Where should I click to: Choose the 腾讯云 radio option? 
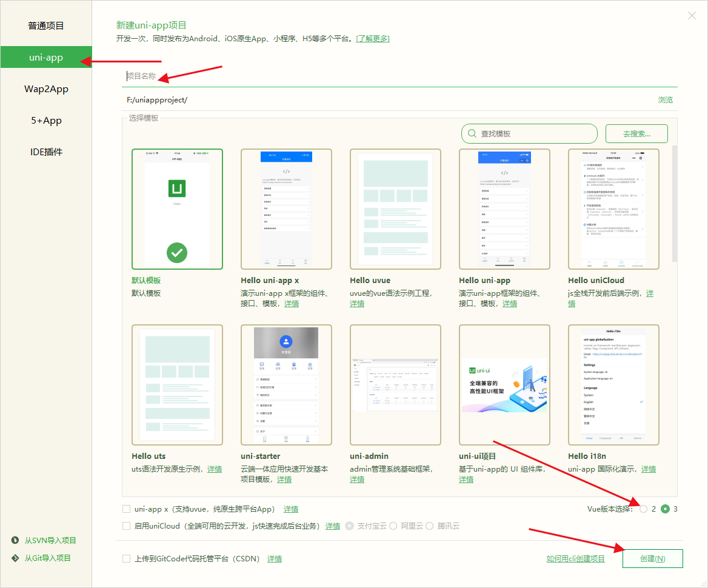pyautogui.click(x=429, y=526)
